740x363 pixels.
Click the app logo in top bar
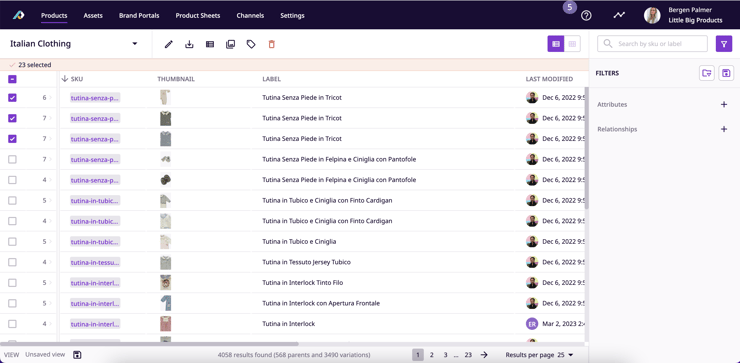coord(18,16)
